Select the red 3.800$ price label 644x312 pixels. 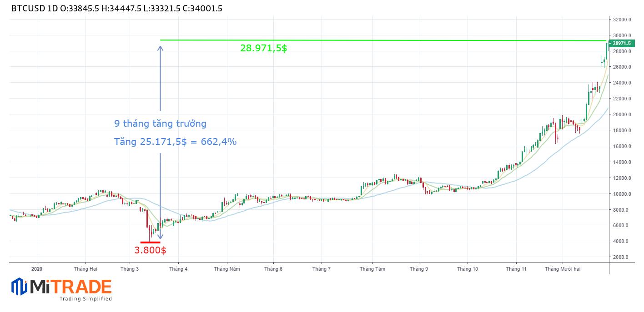(x=150, y=250)
